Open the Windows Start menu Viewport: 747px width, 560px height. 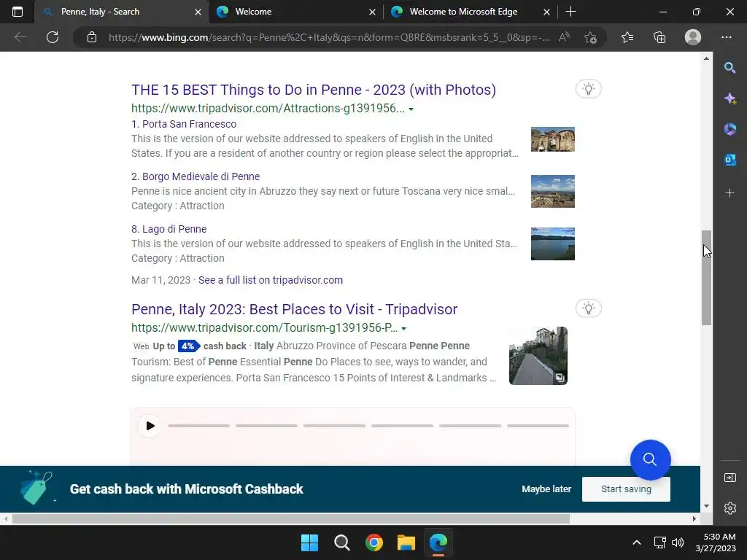click(309, 542)
